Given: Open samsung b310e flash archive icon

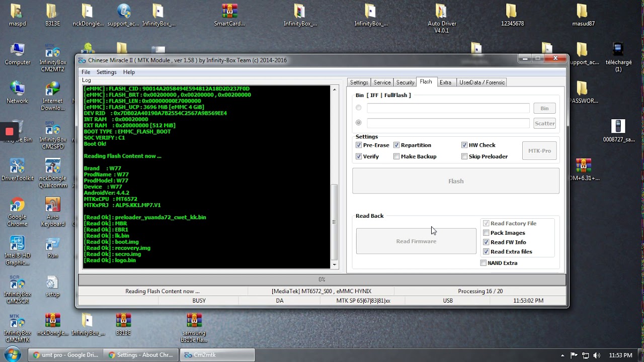Looking at the screenshot, I should 194,328.
